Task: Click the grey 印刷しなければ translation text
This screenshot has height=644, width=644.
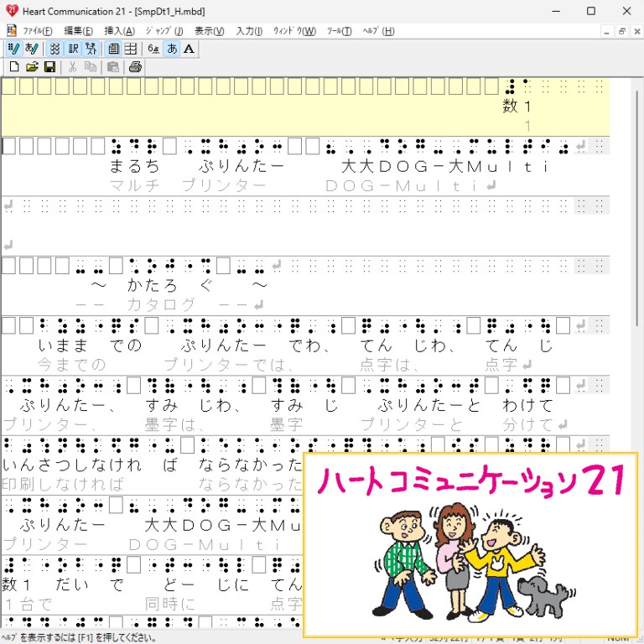Action: click(x=63, y=484)
